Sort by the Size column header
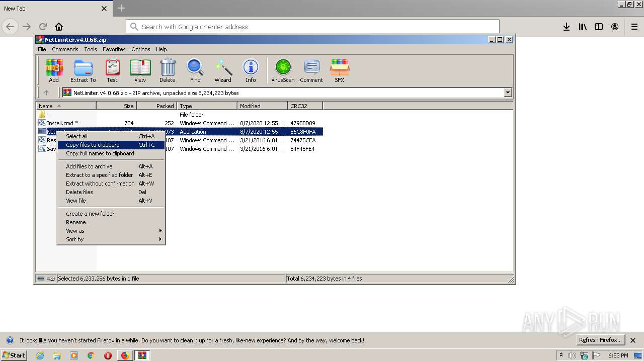Screen dimensions: 644x362 pos(116,106)
